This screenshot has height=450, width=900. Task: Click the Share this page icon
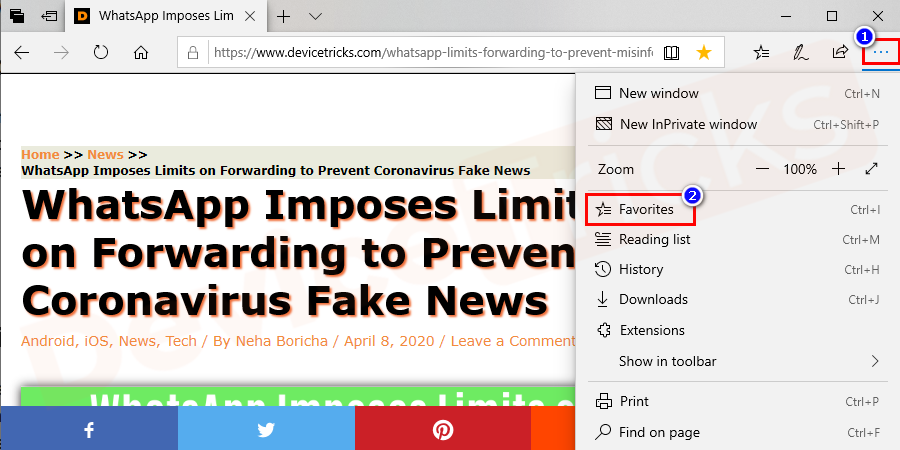click(840, 53)
